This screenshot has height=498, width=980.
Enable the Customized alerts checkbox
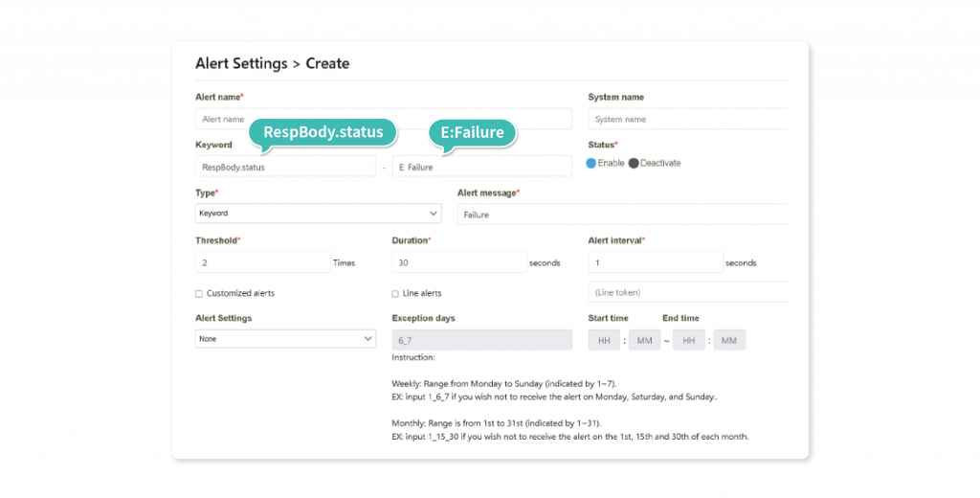(199, 293)
